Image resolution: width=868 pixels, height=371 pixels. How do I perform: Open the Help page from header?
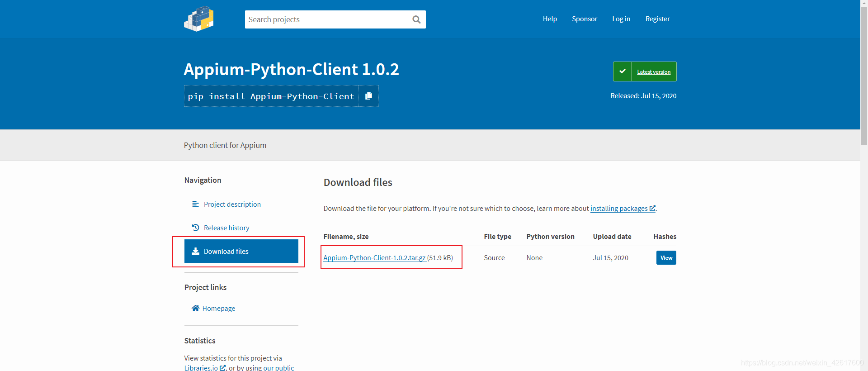point(550,19)
